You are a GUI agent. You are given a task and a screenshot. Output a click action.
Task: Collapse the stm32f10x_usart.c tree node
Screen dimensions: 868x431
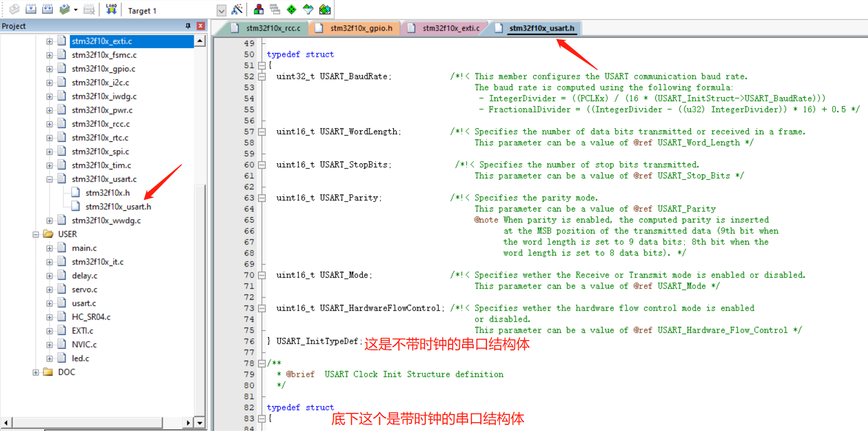(x=50, y=179)
